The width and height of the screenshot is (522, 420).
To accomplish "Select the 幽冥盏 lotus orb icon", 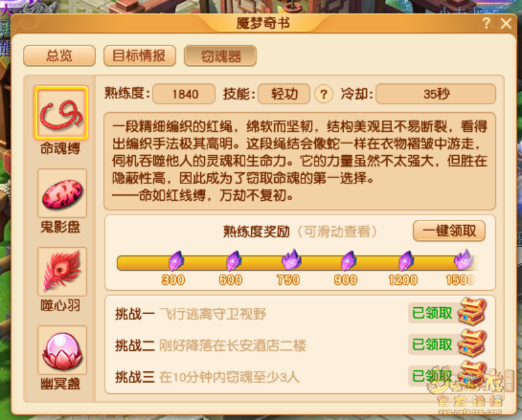I will click(x=62, y=350).
